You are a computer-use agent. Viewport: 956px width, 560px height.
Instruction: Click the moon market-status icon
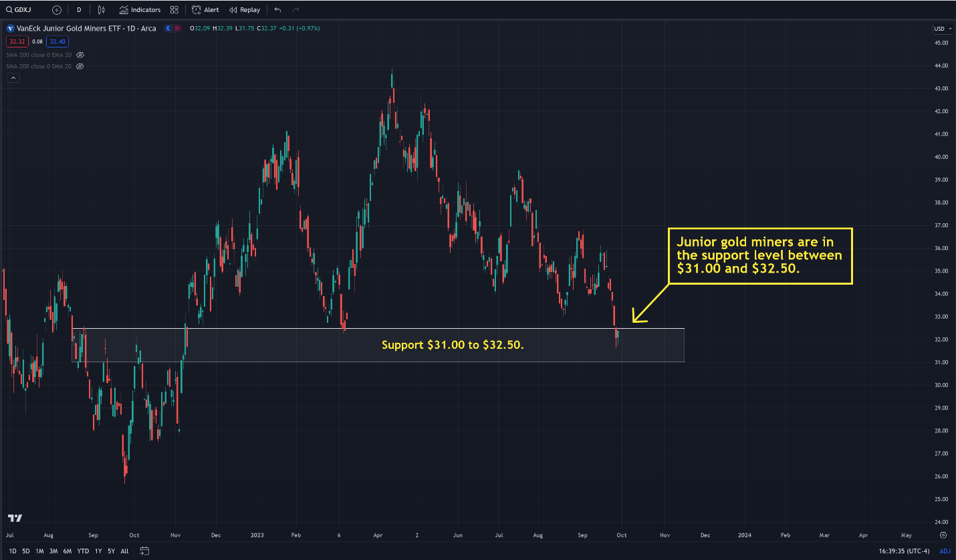tap(167, 29)
